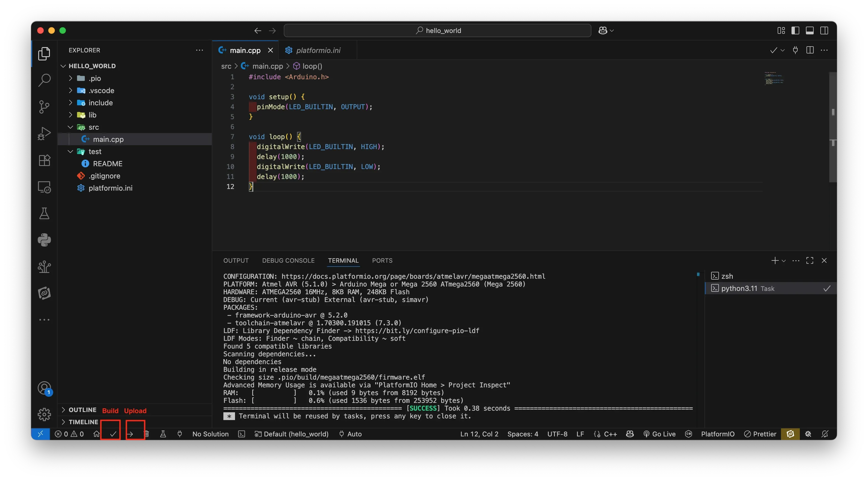Open Source Control from the activity bar

click(x=44, y=107)
